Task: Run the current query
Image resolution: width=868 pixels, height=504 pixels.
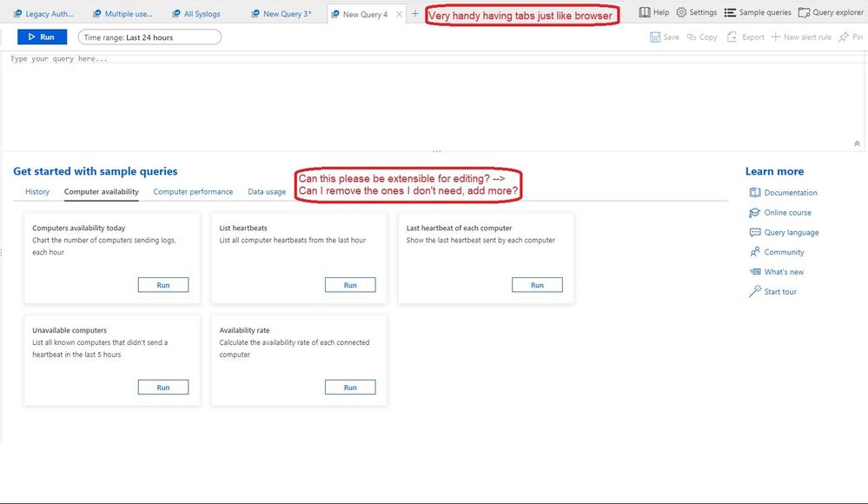Action: click(x=42, y=36)
